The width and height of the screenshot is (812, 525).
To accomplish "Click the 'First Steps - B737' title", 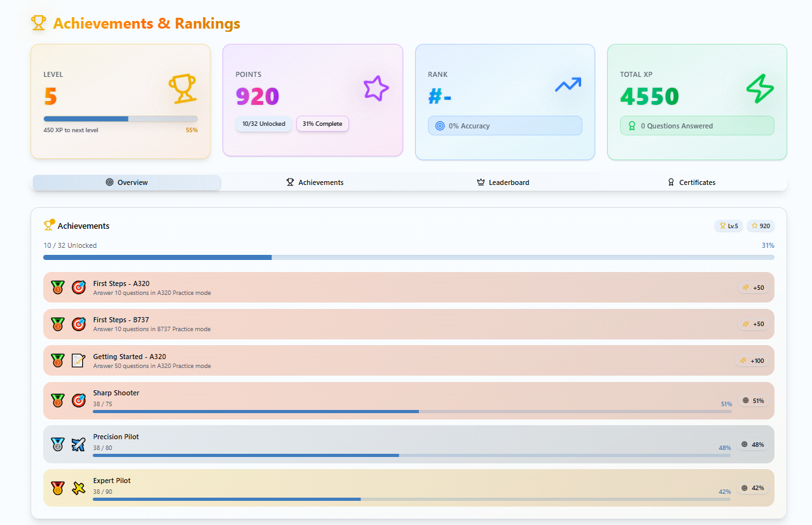I will click(121, 320).
